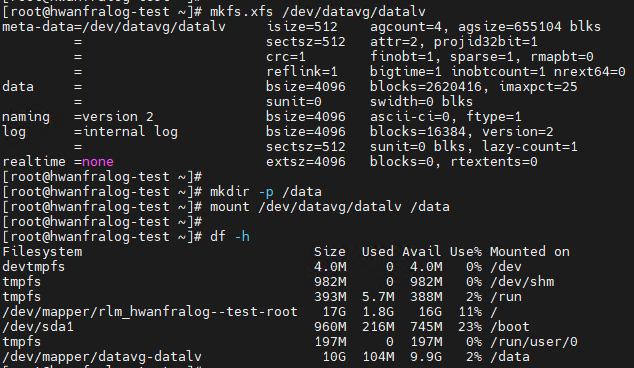The height and width of the screenshot is (368, 634).
Task: Click the '393M' size value
Action: point(330,296)
